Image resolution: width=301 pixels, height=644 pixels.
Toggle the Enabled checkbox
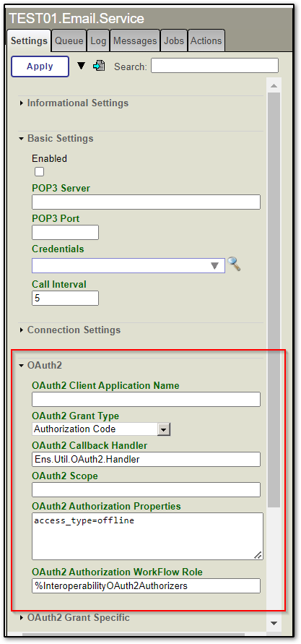pyautogui.click(x=40, y=172)
